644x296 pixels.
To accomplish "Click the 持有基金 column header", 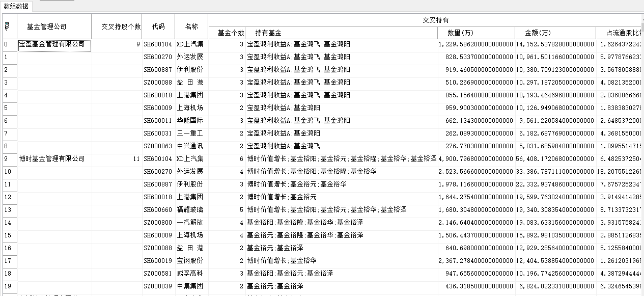I will tap(268, 33).
